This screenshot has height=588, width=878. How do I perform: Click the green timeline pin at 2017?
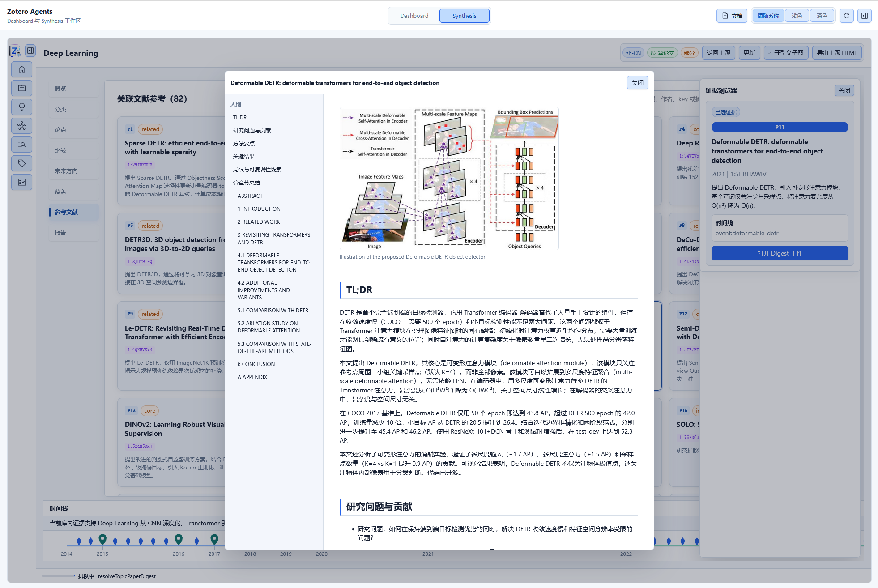[214, 539]
